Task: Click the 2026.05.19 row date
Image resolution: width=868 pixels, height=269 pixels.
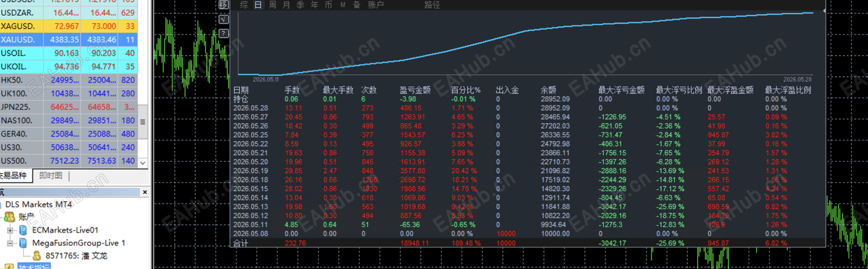Action: (x=251, y=171)
